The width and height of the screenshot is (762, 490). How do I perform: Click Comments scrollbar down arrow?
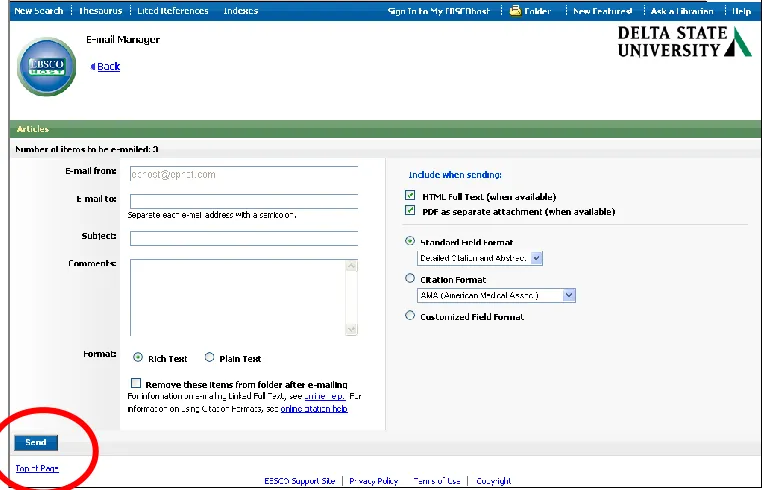tap(351, 330)
